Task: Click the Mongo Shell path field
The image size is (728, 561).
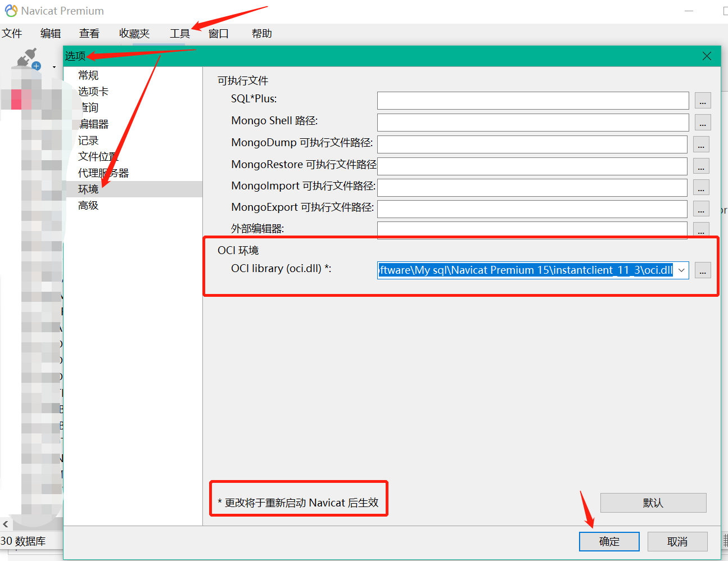Action: 533,123
